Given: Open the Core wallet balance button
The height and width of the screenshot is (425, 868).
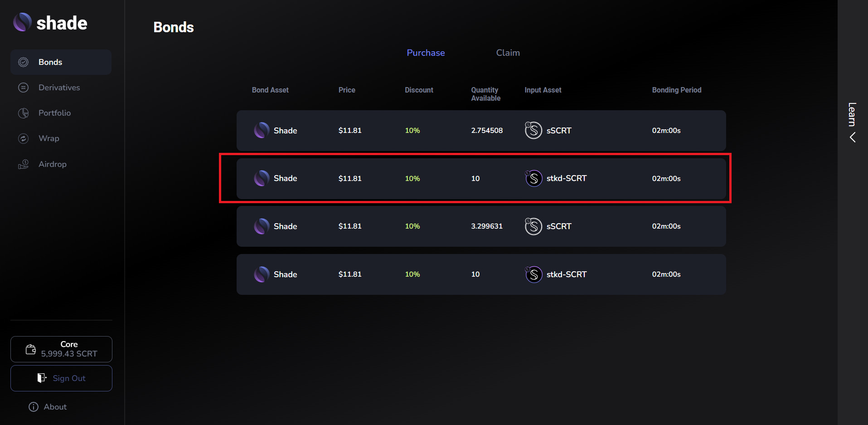Looking at the screenshot, I should pos(61,349).
